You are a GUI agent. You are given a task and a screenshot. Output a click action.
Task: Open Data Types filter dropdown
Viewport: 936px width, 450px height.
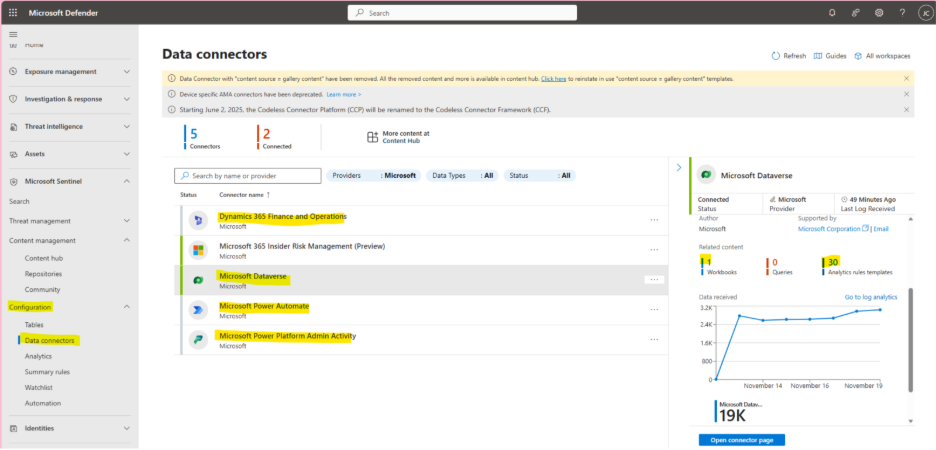[462, 176]
